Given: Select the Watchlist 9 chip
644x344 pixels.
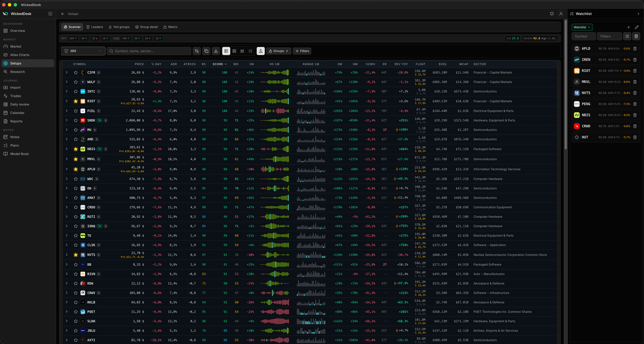Looking at the screenshot, I should coord(582,27).
